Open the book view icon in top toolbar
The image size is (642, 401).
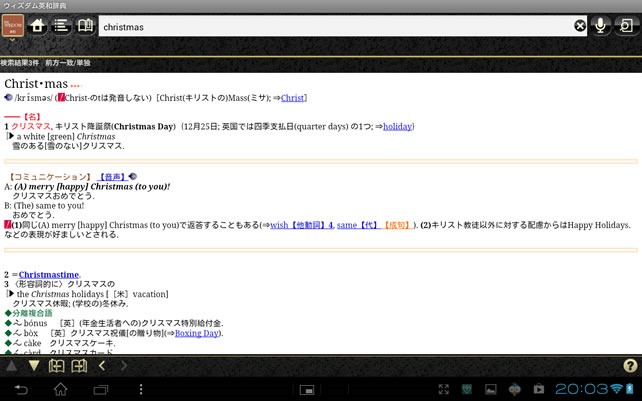(x=86, y=26)
